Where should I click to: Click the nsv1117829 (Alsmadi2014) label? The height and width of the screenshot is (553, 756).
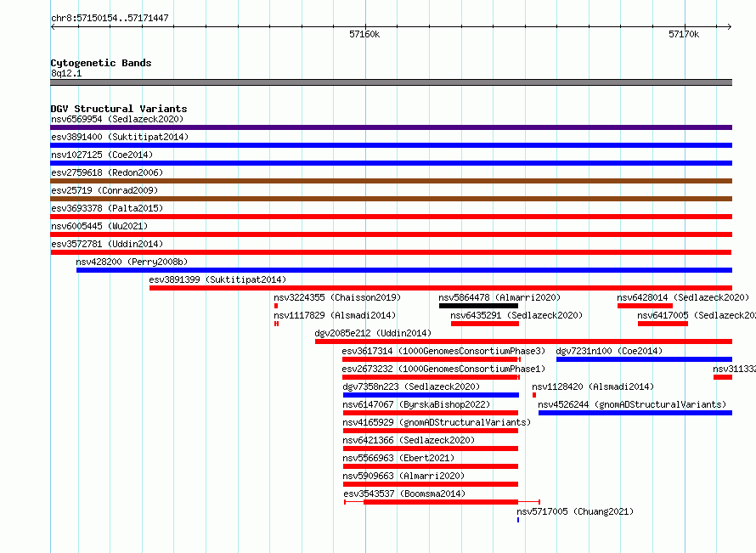[x=335, y=315]
